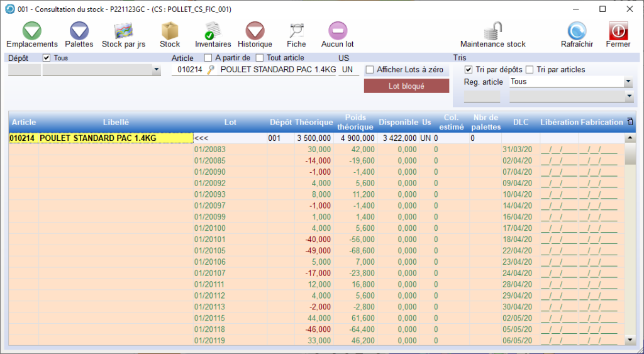Enable Tri par articles option
Viewport: 644px width, 354px height.
point(530,69)
